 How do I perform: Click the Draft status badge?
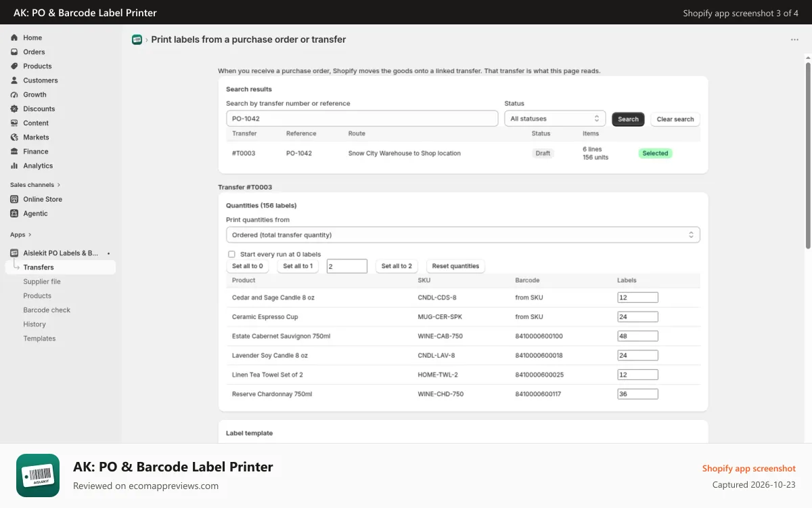coord(543,154)
